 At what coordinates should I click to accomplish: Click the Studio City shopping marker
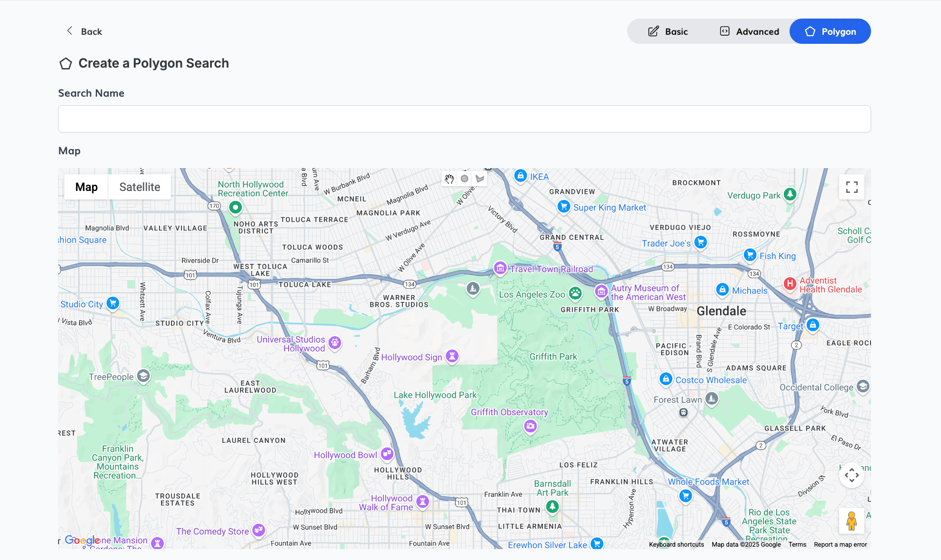[x=113, y=303]
